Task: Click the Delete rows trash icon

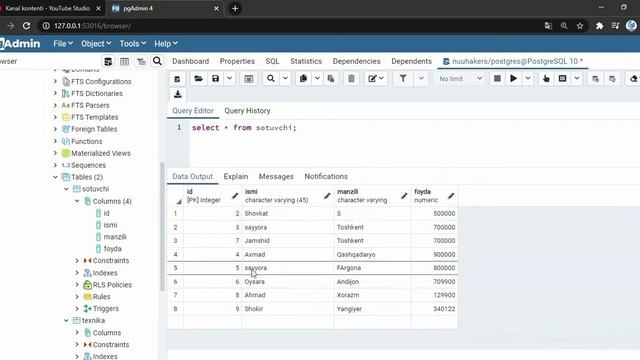Action: tap(351, 78)
